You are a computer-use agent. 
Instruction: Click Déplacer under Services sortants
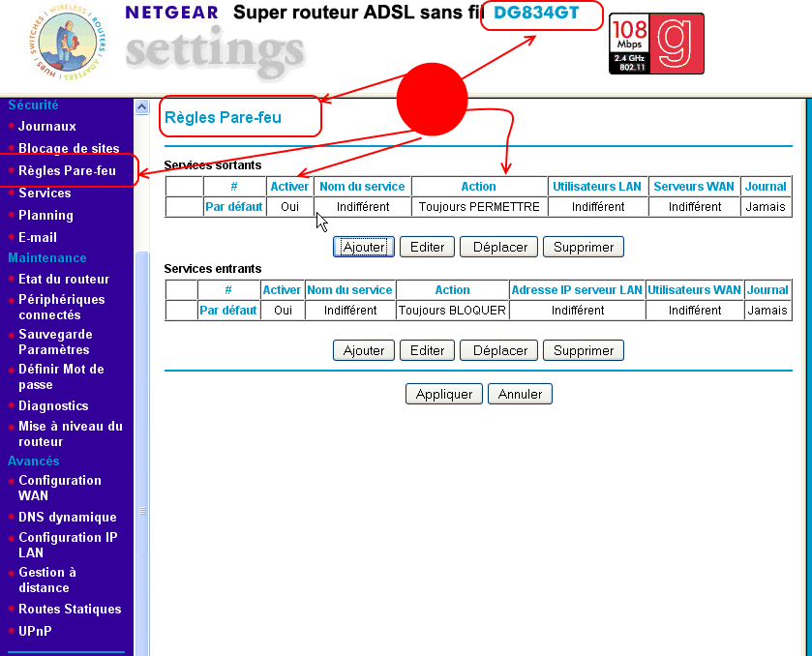pyautogui.click(x=499, y=247)
